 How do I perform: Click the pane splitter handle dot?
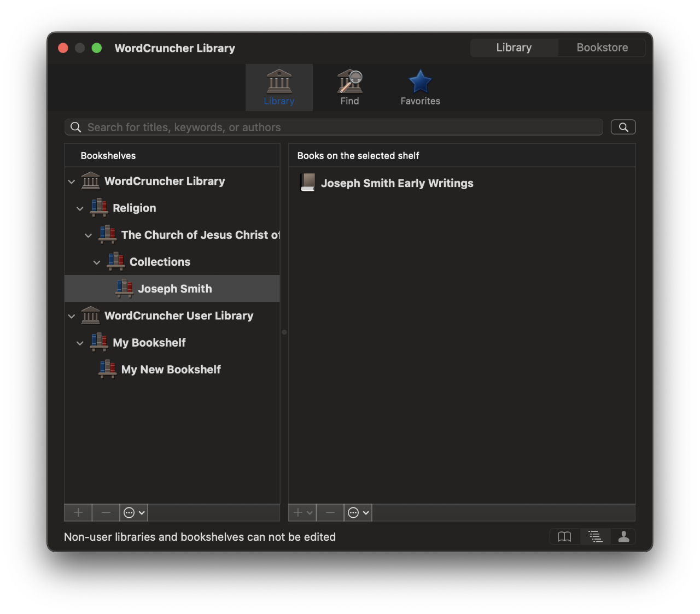(284, 332)
